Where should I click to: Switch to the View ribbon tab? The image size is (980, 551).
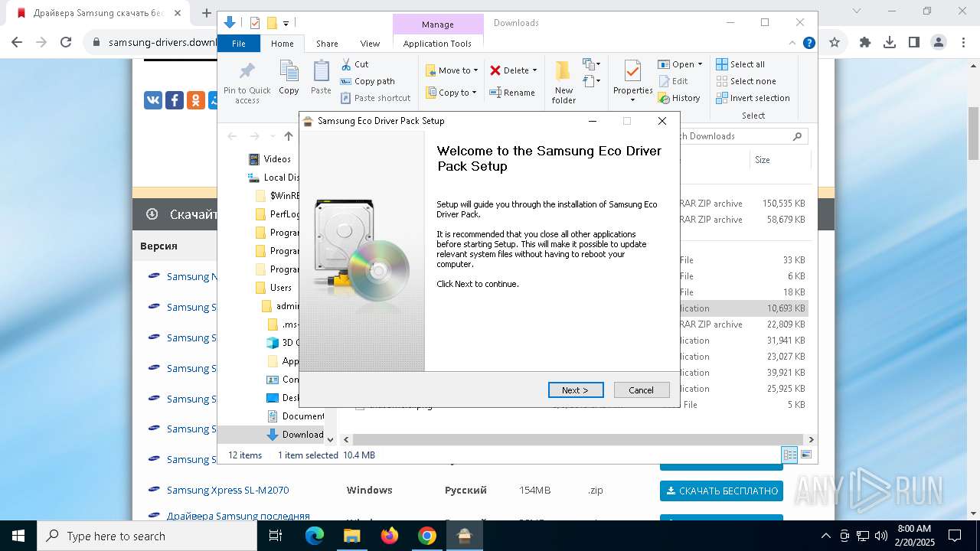coord(370,44)
